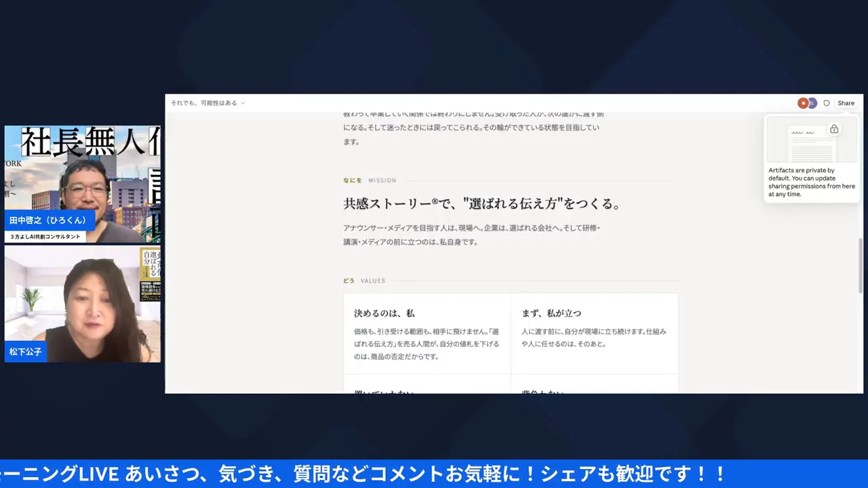
Task: Click the 3方よしAI共創コンサルタント caption
Action: pos(45,237)
